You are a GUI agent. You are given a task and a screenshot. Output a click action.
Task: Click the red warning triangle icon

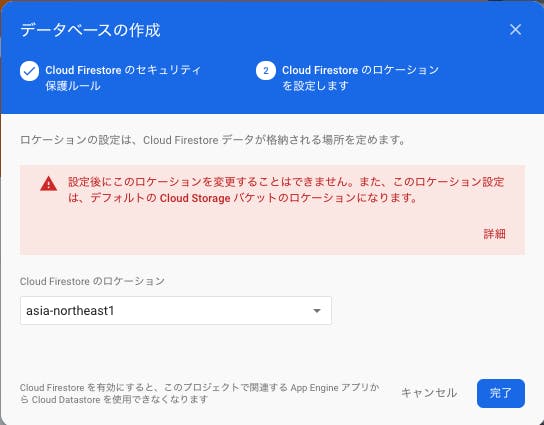click(x=49, y=184)
